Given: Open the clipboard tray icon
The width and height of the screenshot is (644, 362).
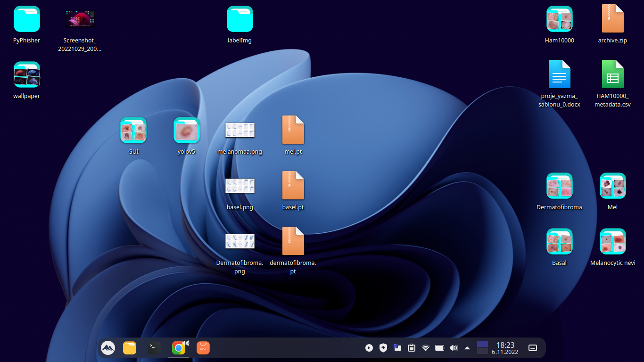Looking at the screenshot, I should 412,348.
